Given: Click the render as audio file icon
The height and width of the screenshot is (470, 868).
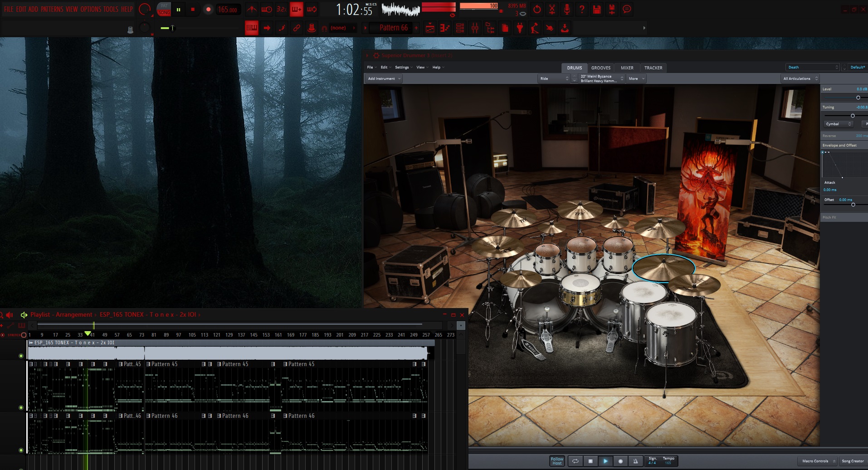Looking at the screenshot, I should 612,9.
